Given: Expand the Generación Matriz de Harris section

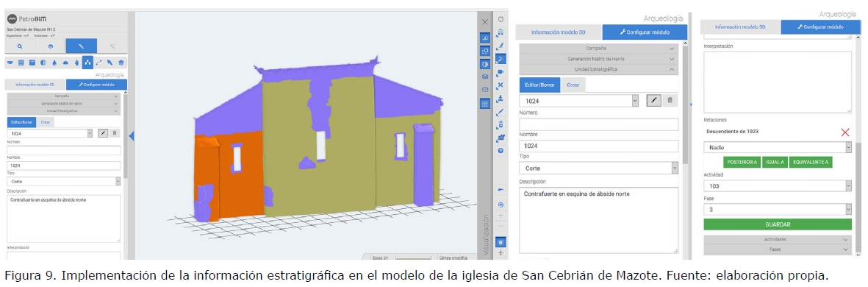Looking at the screenshot, I should (x=599, y=59).
